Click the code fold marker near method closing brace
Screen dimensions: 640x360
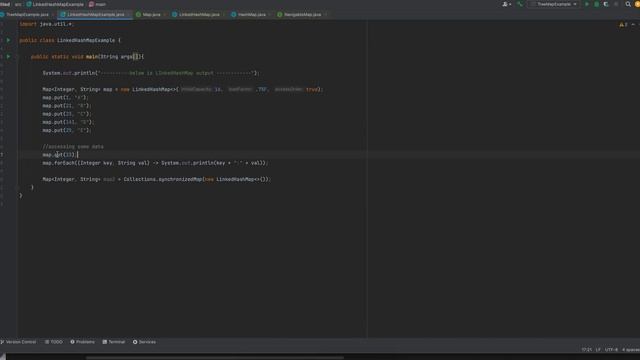[18, 187]
